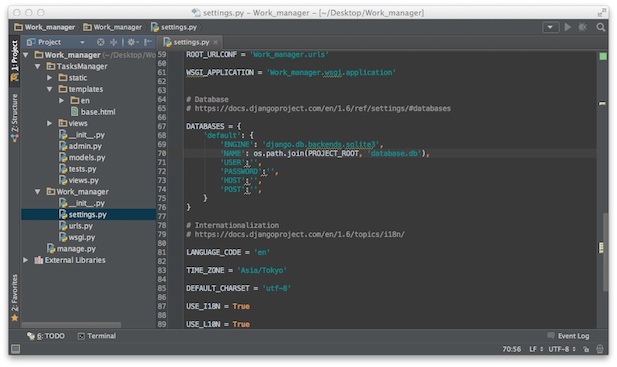Click the Project panel horizontal scrollbar
The image size is (617, 367).
71,325
